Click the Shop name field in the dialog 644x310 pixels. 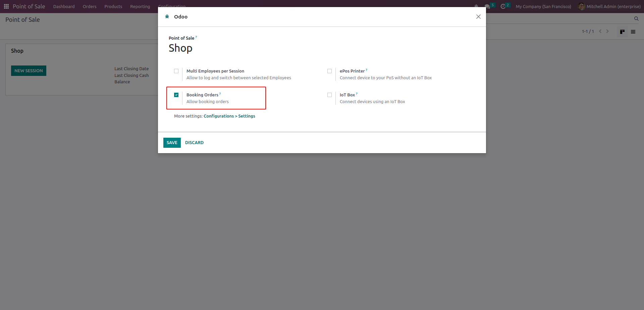click(180, 48)
